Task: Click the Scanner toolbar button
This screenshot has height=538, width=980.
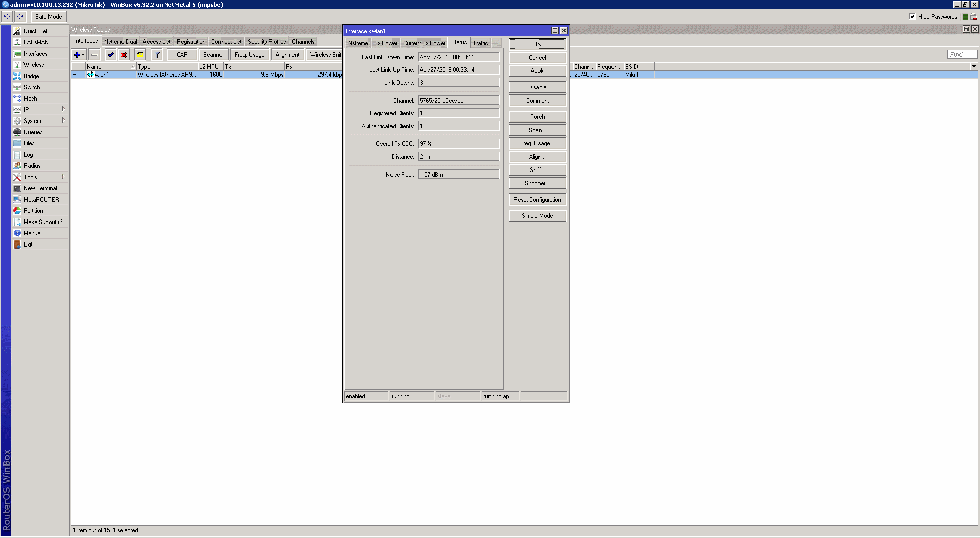Action: tap(213, 55)
